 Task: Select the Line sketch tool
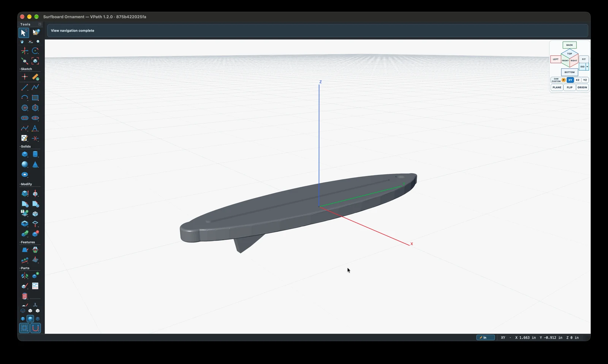[25, 87]
